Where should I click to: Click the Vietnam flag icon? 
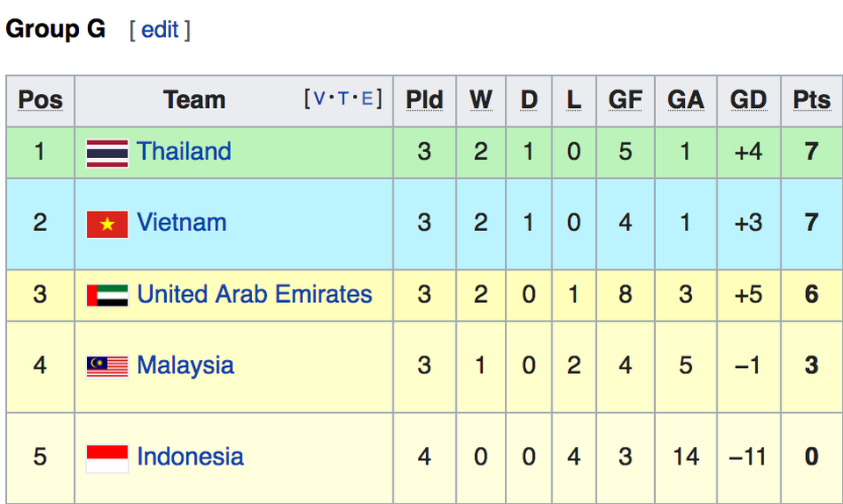click(107, 224)
